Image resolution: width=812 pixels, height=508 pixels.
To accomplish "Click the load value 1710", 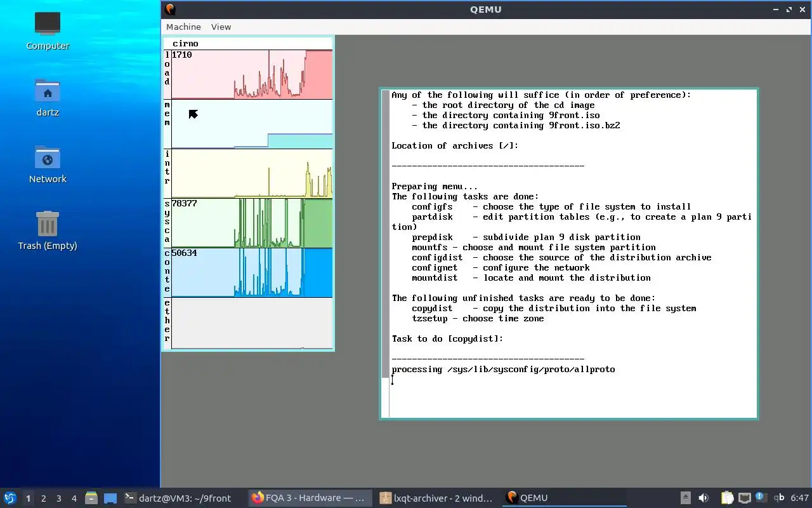I will pyautogui.click(x=182, y=55).
